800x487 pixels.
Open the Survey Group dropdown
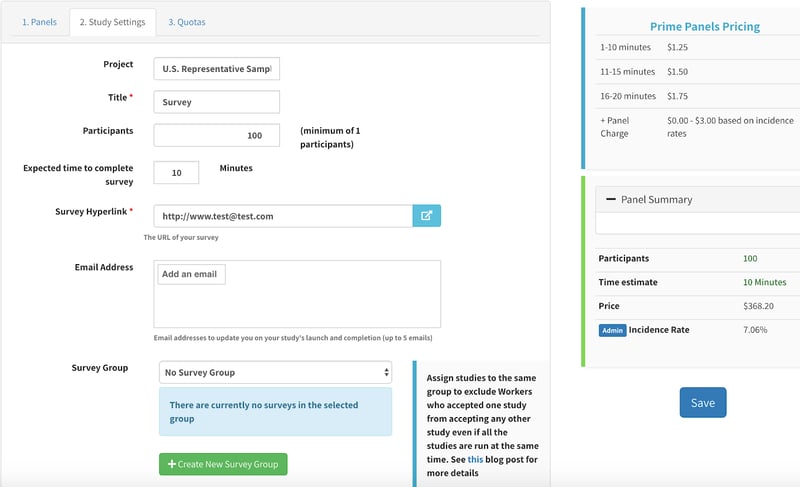tap(275, 372)
